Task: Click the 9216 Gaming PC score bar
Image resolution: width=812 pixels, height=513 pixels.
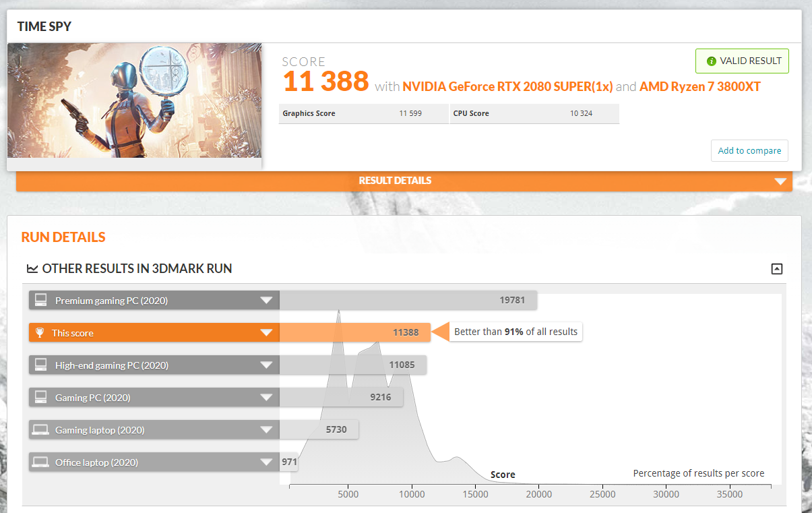Action: tap(341, 398)
